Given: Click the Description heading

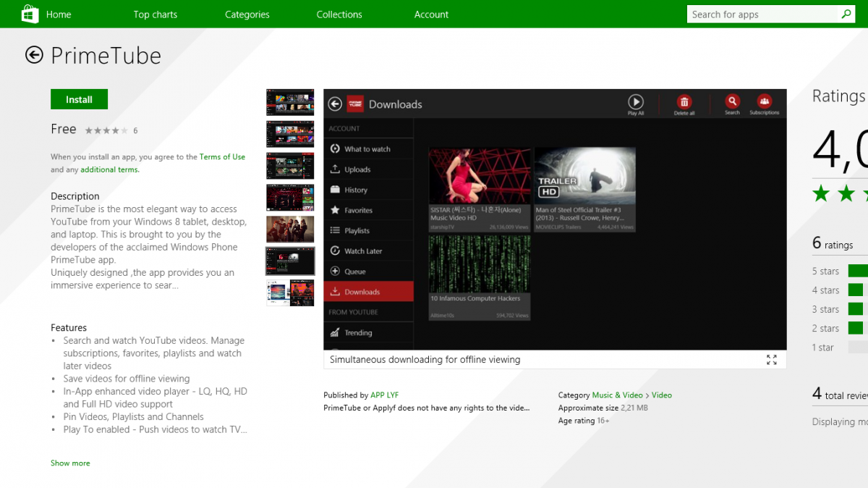Looking at the screenshot, I should click(x=75, y=196).
